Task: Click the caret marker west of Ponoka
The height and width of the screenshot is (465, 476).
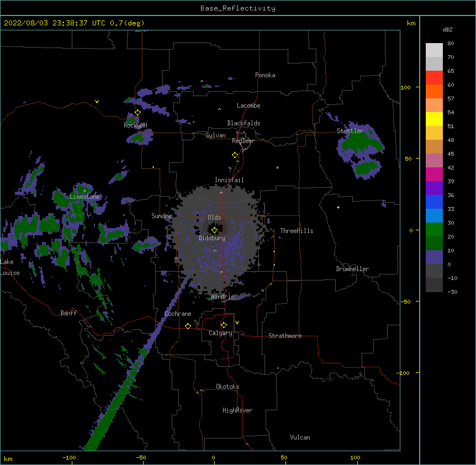Action: (x=202, y=81)
